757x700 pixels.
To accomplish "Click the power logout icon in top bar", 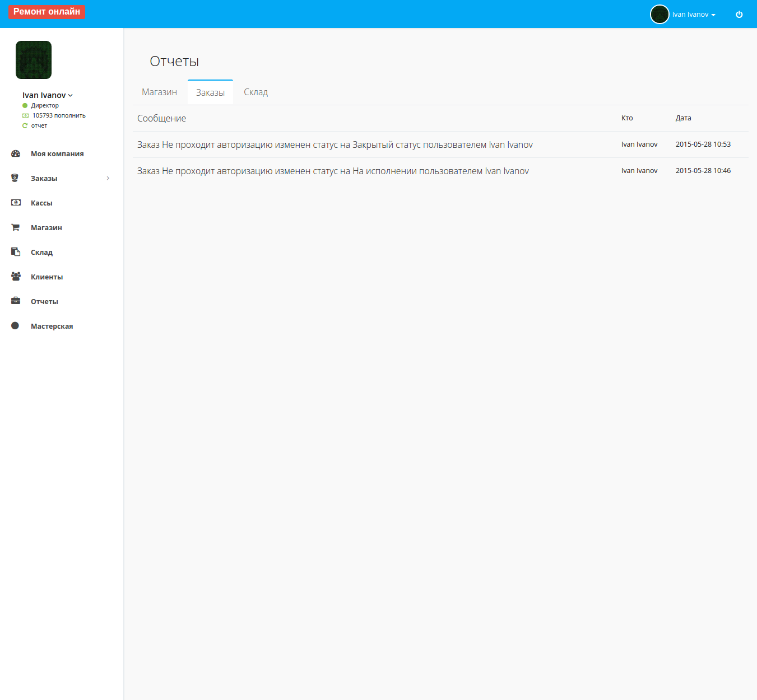I will (x=739, y=15).
